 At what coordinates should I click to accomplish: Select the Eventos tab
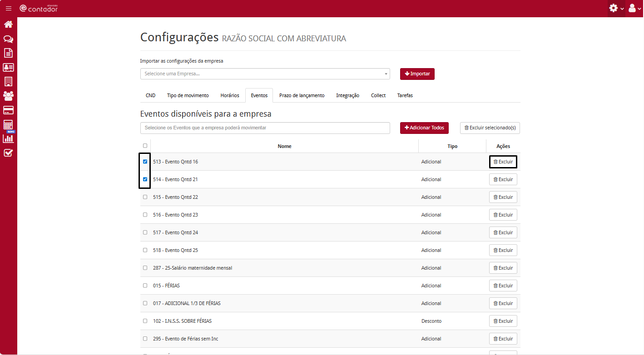tap(259, 95)
